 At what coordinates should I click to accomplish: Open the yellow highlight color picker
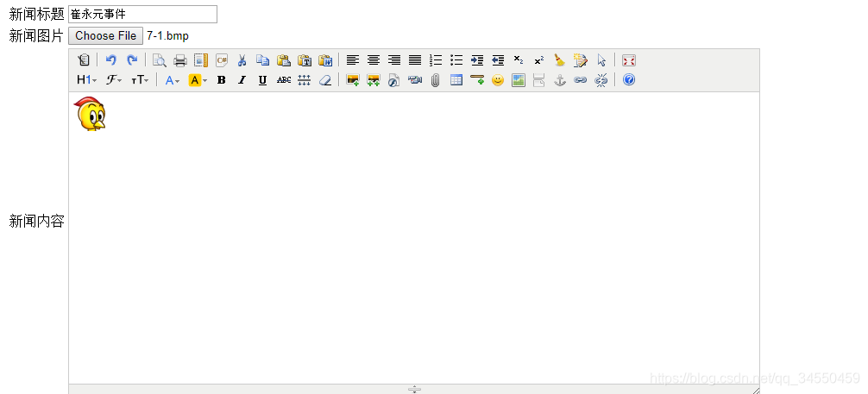[x=198, y=80]
